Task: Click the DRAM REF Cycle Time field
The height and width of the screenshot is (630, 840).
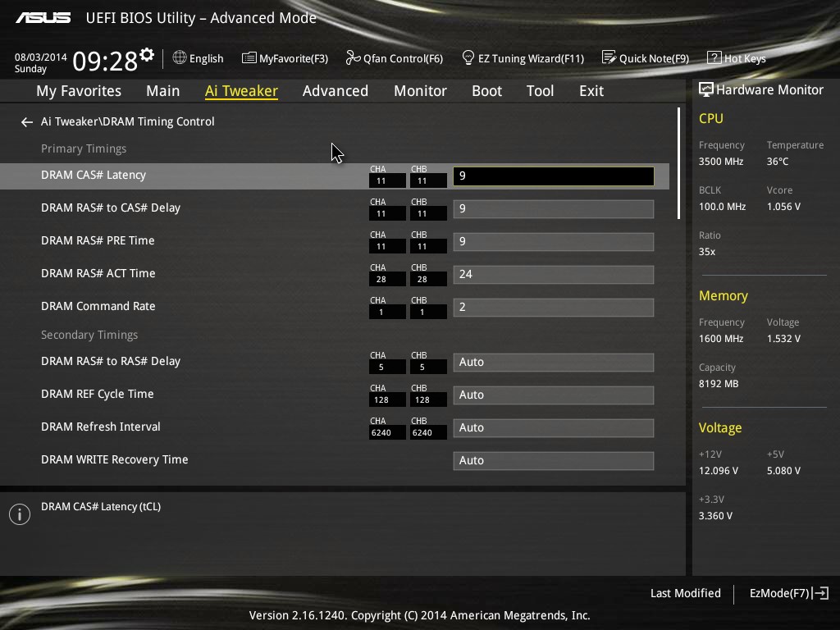Action: [x=554, y=395]
